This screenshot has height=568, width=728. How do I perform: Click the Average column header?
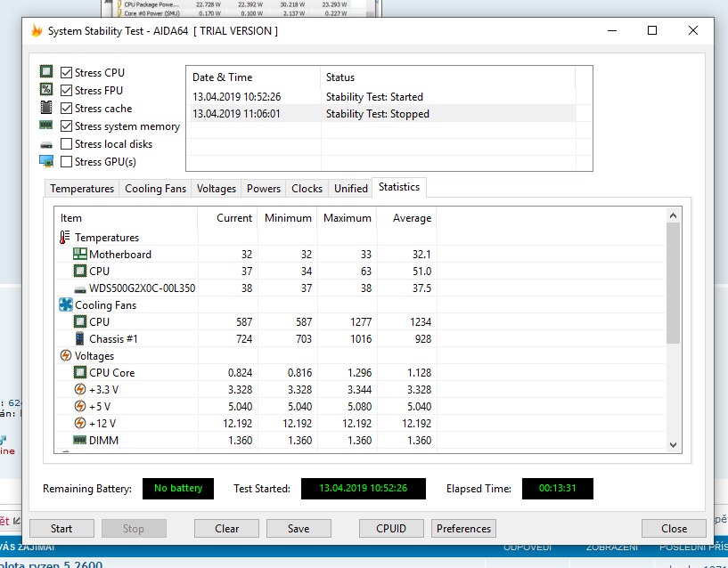tap(406, 217)
